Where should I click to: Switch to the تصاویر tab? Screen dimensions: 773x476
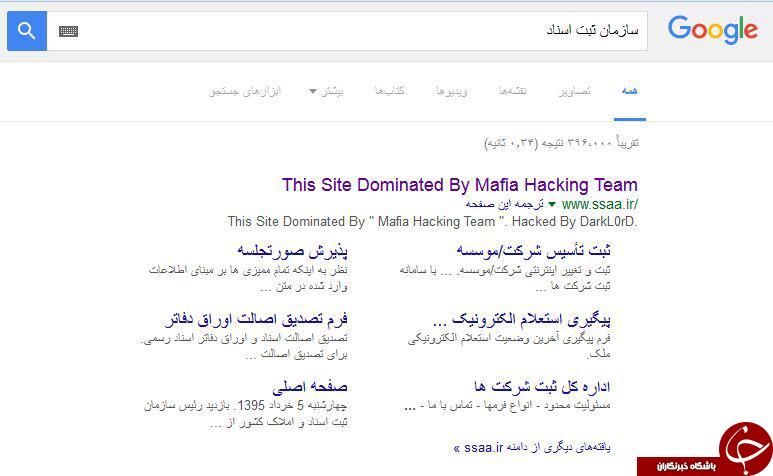[x=575, y=91]
